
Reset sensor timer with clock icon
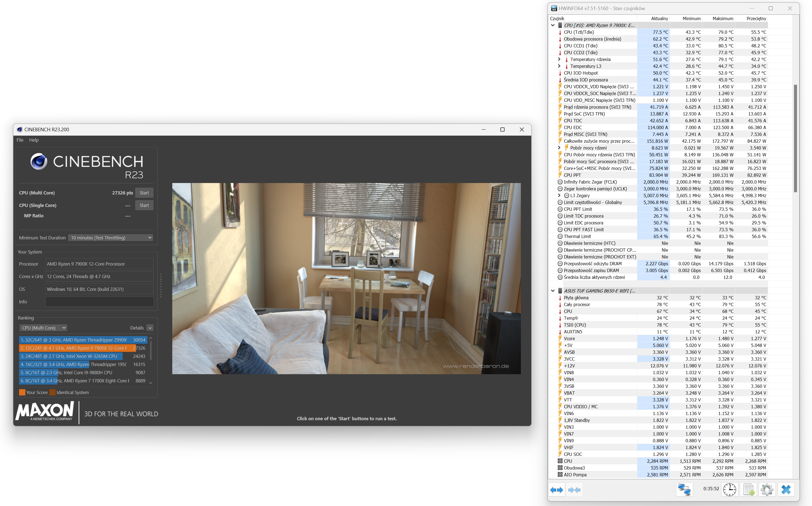click(x=729, y=490)
